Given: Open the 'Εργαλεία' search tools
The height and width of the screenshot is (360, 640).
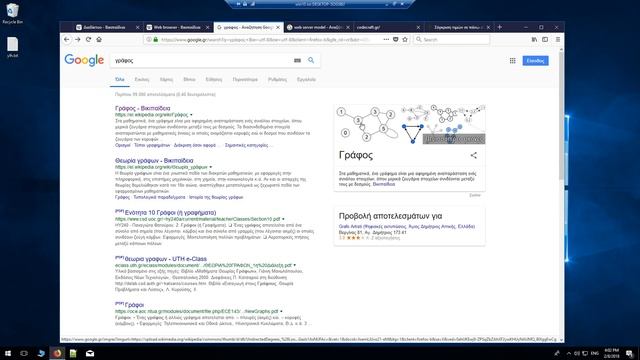Looking at the screenshot, I should pos(307,79).
